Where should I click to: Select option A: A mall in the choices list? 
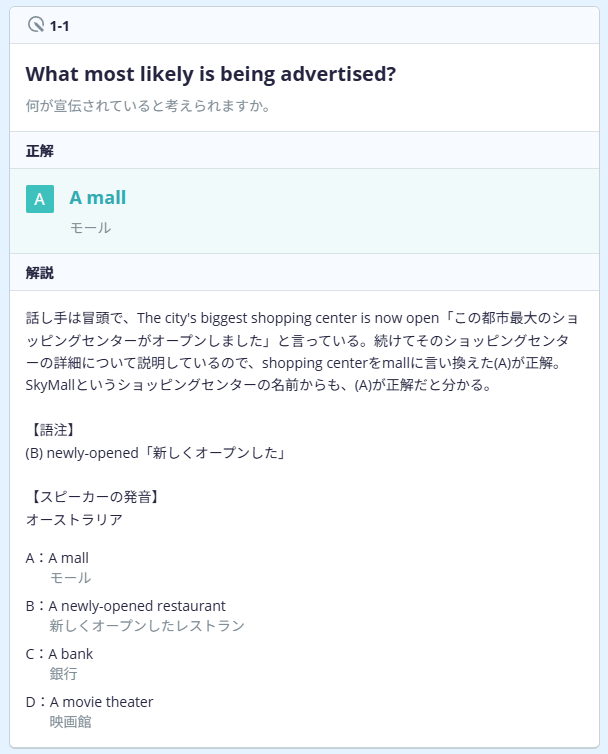70,558
